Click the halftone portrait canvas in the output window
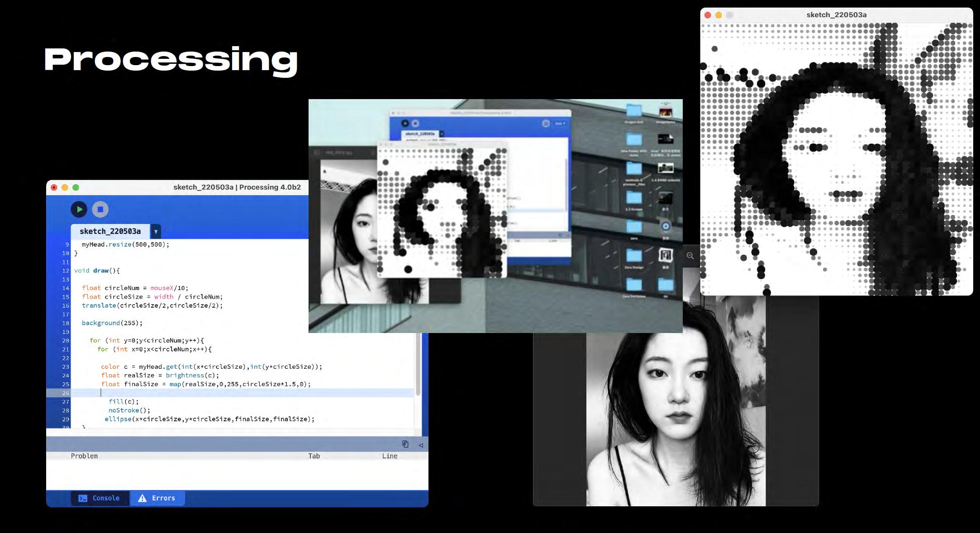 coord(836,159)
